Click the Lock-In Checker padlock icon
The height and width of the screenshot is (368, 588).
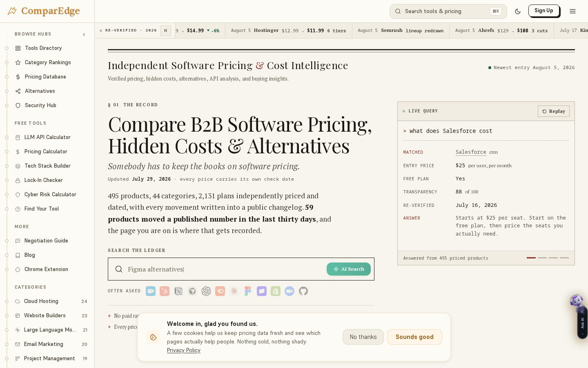click(18, 180)
